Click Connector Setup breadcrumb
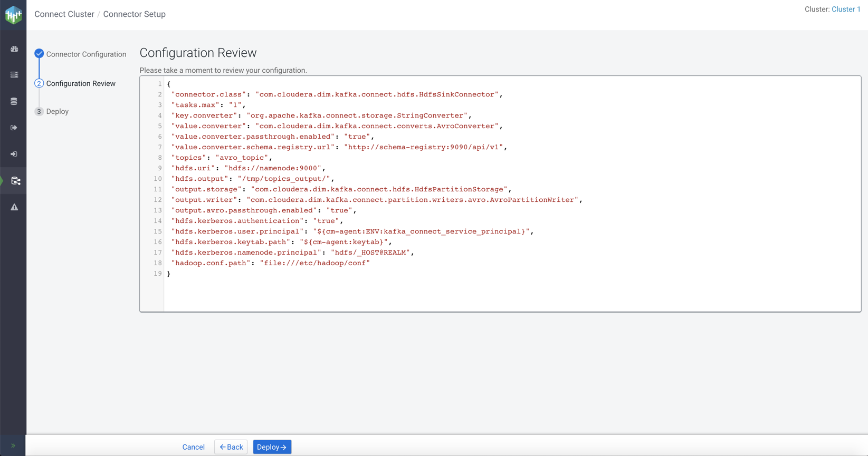The width and height of the screenshot is (868, 456). click(x=135, y=14)
